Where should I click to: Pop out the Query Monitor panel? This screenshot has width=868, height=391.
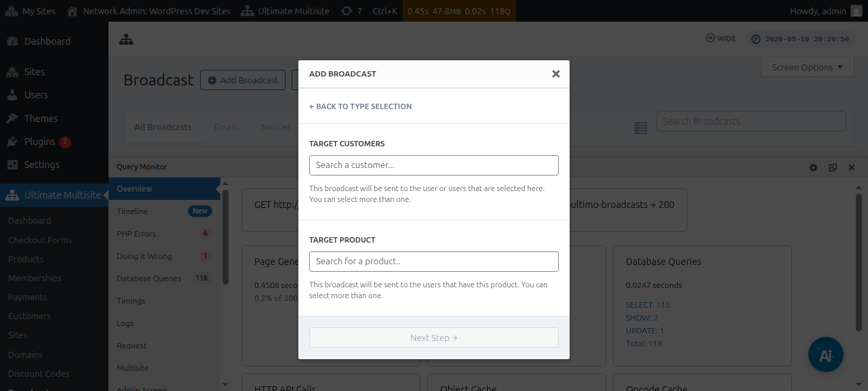[x=833, y=167]
